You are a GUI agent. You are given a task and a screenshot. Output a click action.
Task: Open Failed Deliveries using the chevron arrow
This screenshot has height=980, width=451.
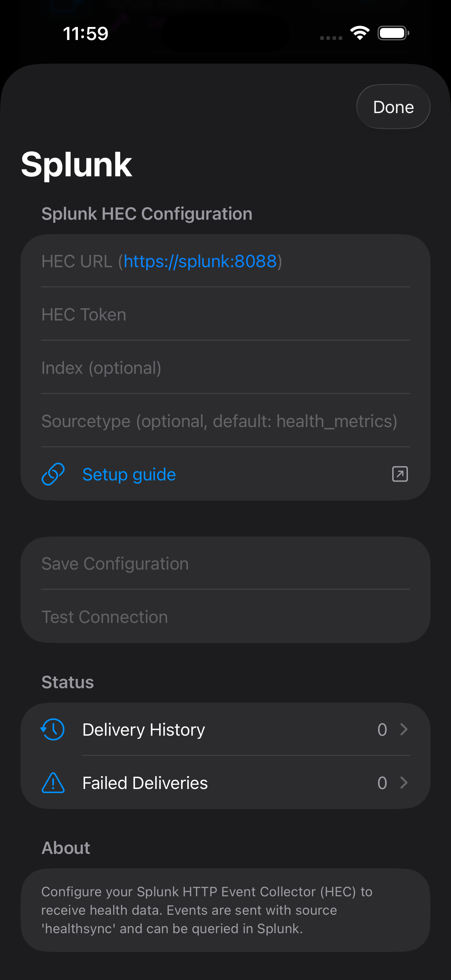click(404, 782)
